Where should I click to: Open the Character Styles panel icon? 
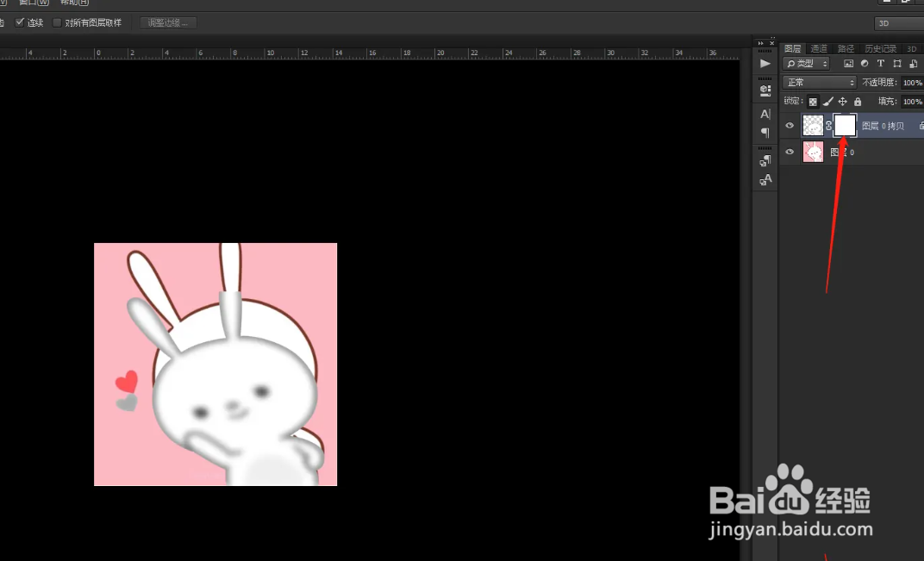click(x=765, y=180)
